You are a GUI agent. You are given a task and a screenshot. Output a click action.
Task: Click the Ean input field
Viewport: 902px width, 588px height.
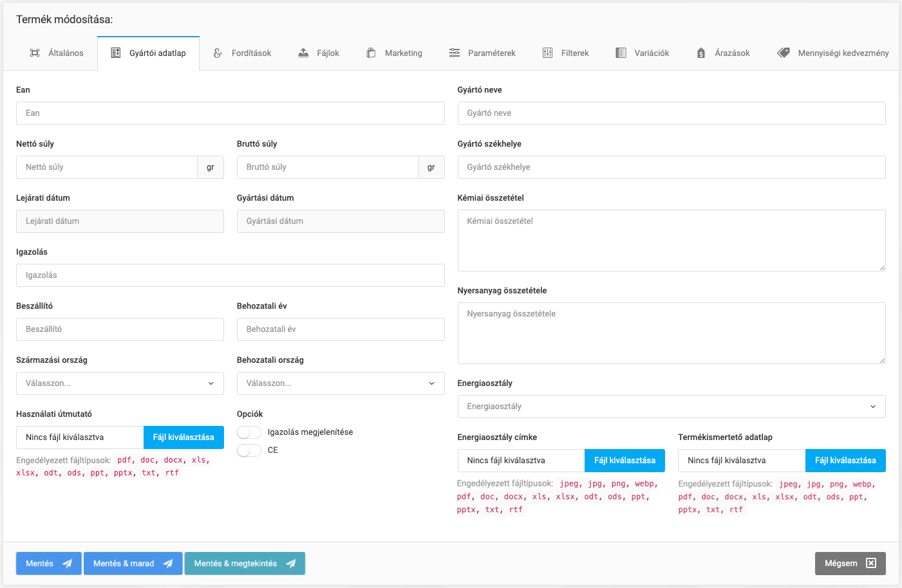(x=230, y=113)
